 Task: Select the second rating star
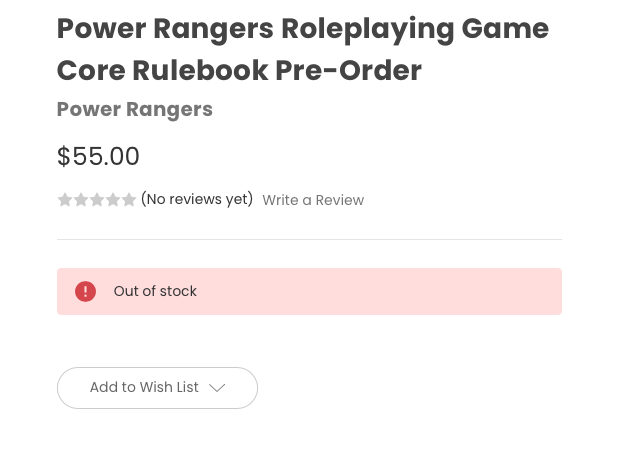pos(81,200)
